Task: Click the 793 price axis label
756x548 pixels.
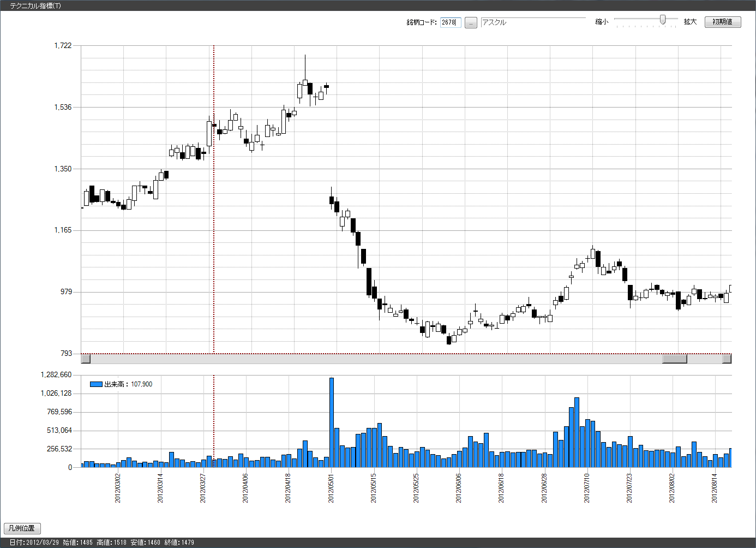Action: [x=66, y=353]
